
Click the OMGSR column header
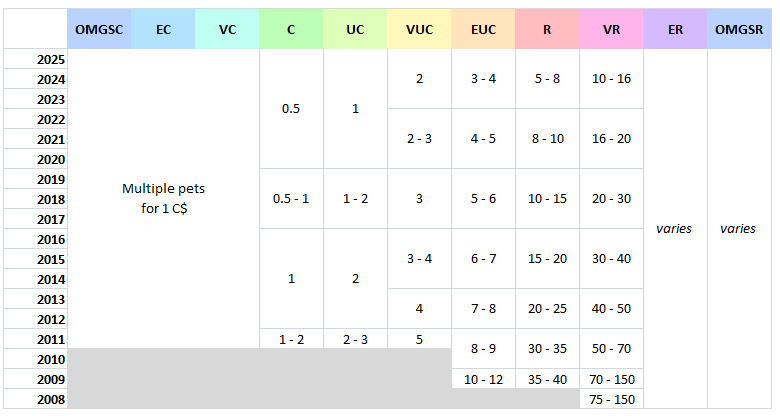point(739,29)
